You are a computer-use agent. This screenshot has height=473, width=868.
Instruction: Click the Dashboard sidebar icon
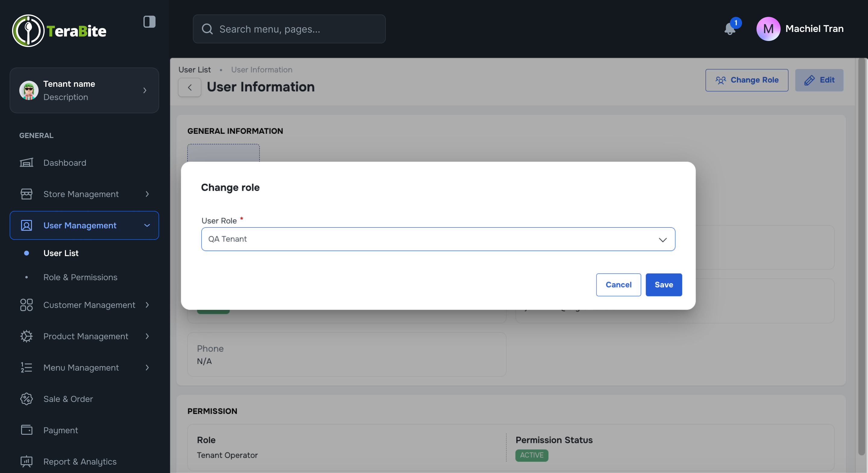pos(26,163)
